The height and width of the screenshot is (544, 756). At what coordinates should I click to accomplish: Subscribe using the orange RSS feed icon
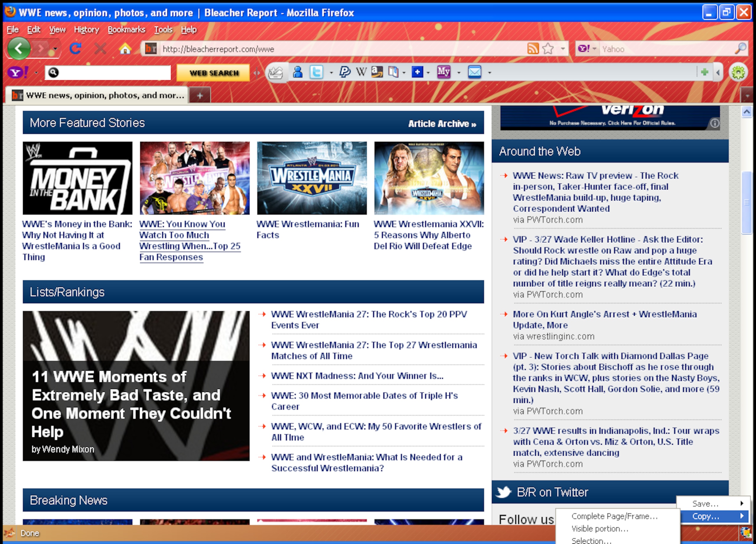coord(533,49)
